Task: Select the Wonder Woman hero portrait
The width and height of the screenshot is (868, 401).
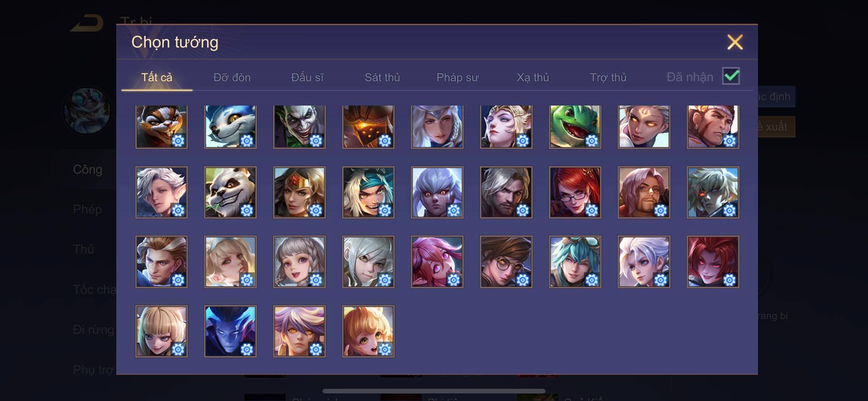Action: pos(299,192)
